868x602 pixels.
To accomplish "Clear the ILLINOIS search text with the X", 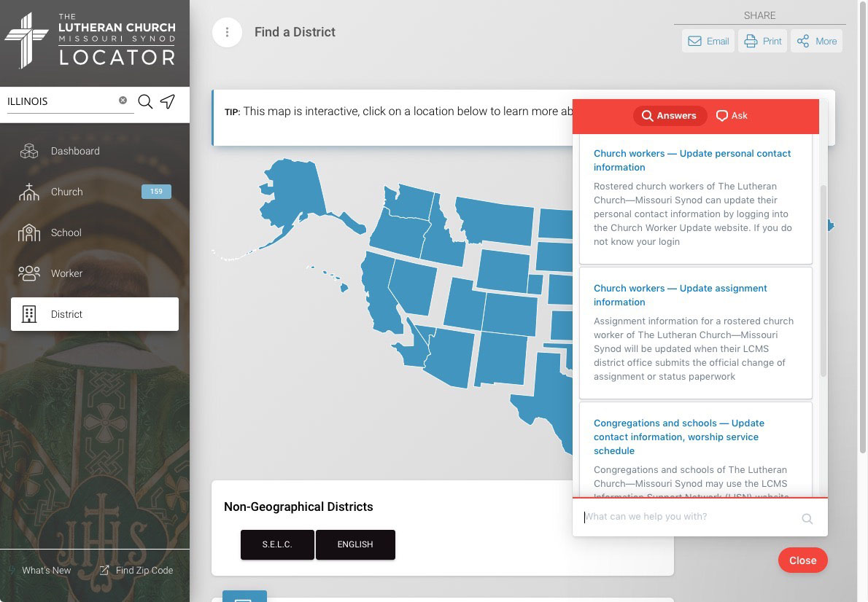I will click(123, 100).
